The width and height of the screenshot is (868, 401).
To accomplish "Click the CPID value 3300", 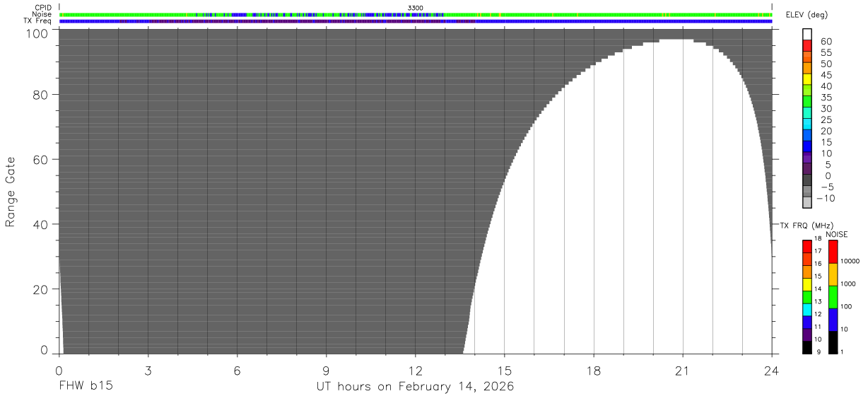I will tap(415, 8).
